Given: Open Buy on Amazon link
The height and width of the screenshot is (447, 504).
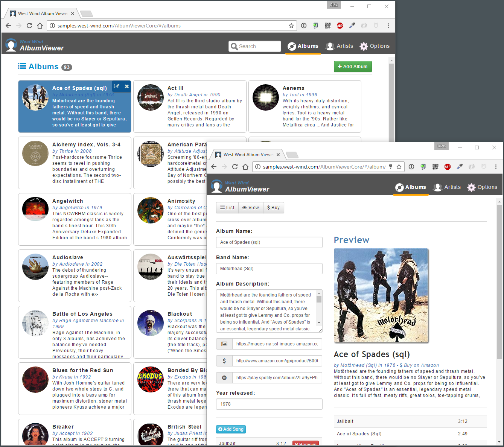Looking at the screenshot, I should pos(419,365).
